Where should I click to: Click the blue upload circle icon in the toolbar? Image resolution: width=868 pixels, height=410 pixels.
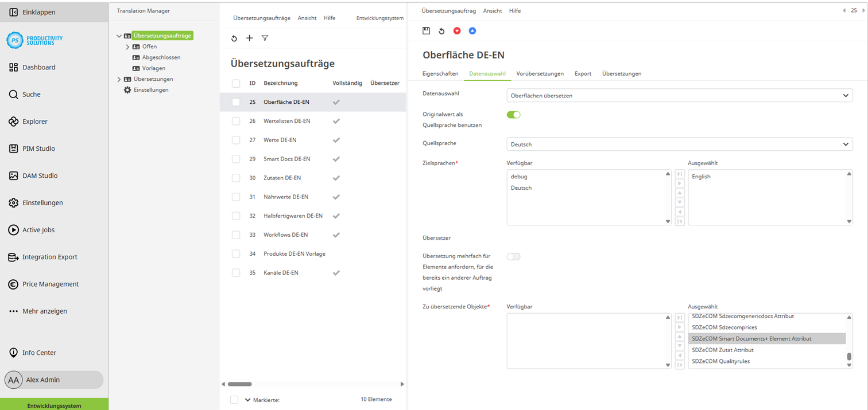[x=472, y=30]
